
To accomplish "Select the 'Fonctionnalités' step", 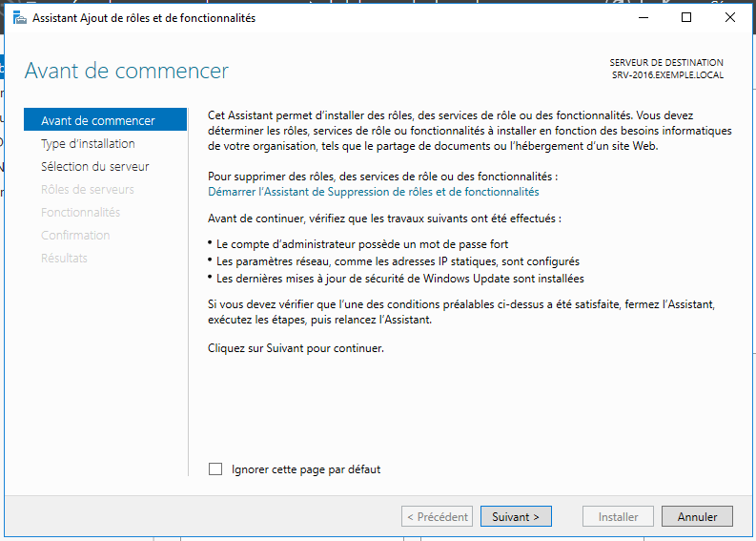I will click(80, 213).
